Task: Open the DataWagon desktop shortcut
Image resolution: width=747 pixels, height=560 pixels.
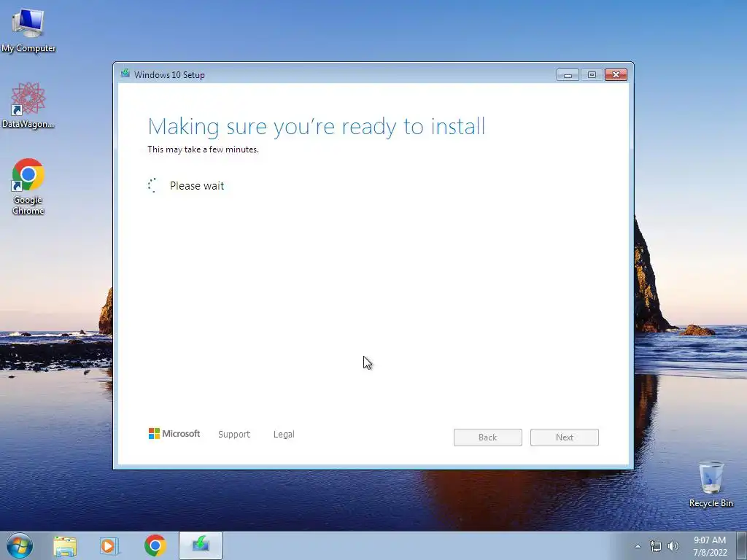Action: click(x=28, y=105)
